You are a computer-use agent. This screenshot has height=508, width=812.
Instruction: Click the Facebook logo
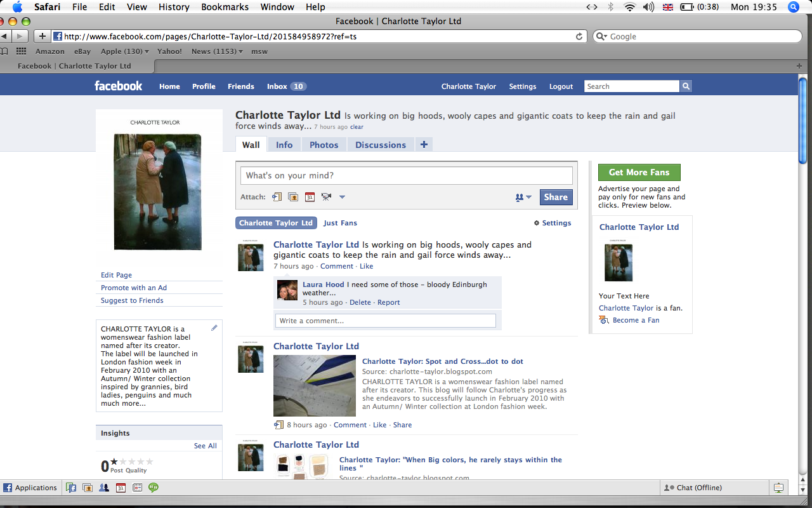[119, 86]
